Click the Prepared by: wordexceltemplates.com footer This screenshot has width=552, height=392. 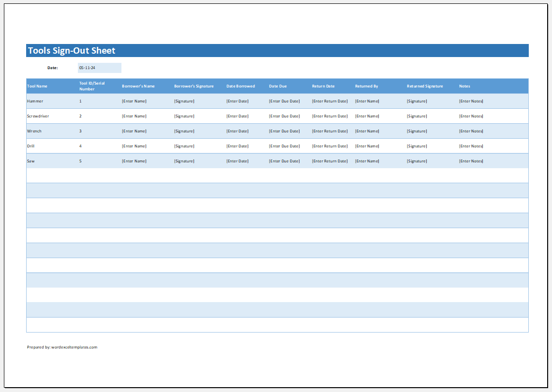pyautogui.click(x=62, y=348)
